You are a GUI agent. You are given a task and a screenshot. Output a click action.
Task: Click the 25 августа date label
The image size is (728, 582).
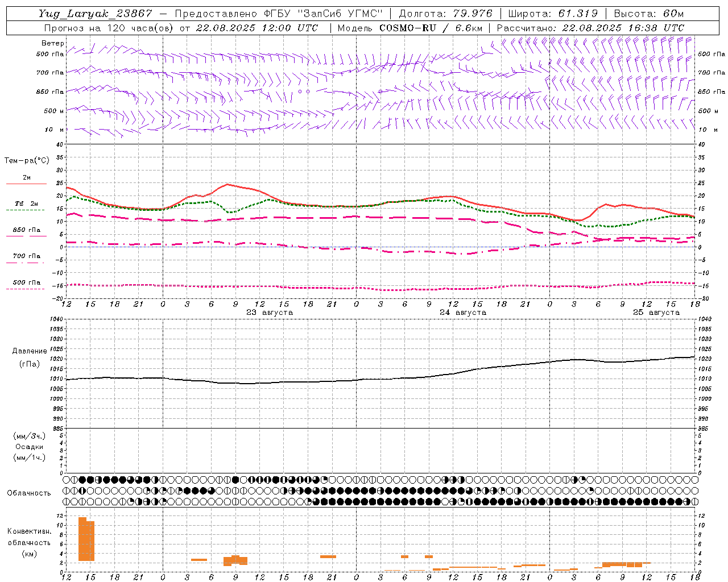(656, 313)
